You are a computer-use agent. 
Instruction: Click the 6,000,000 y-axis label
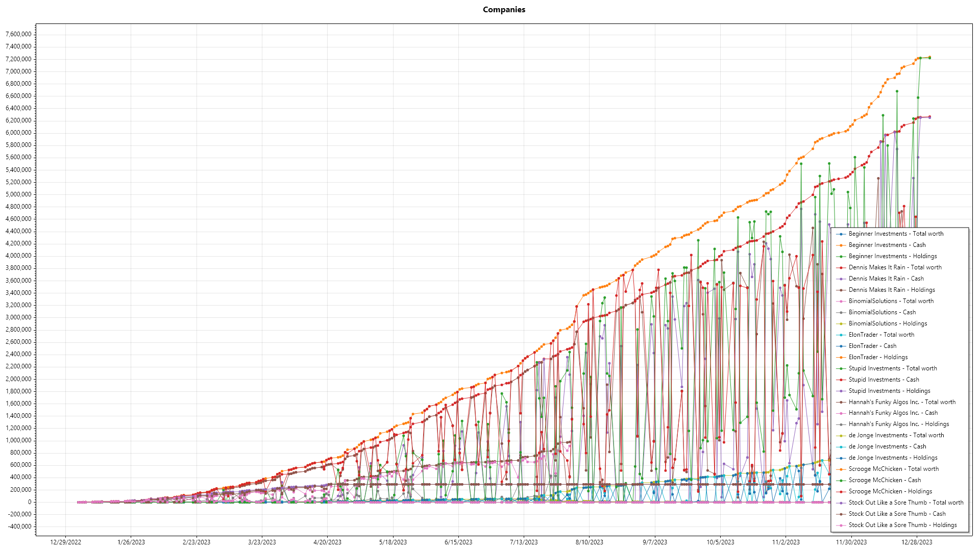click(18, 133)
